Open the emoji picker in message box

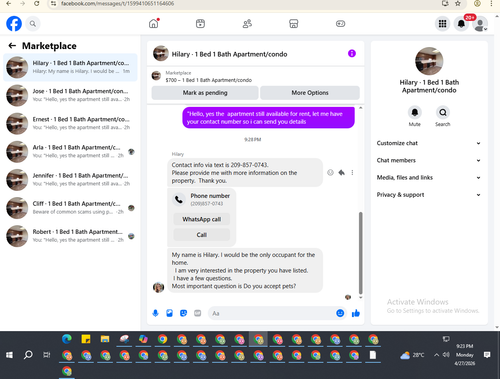click(x=340, y=313)
